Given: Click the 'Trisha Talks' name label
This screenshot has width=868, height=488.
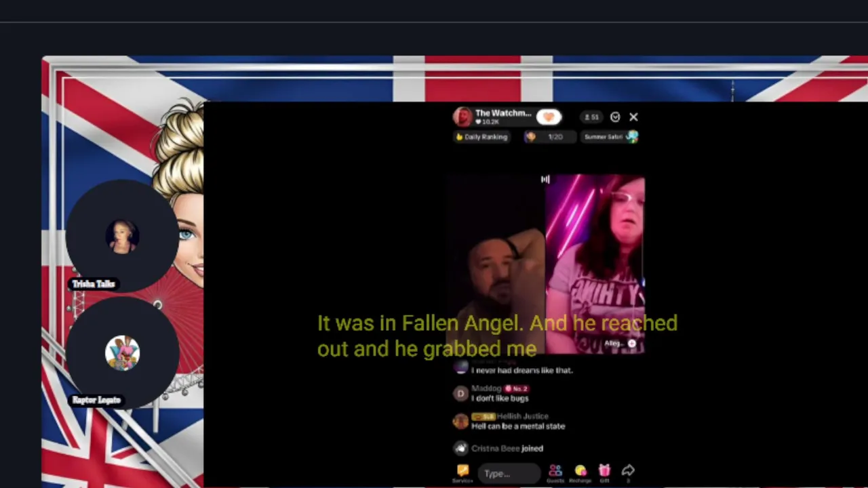Looking at the screenshot, I should 94,284.
